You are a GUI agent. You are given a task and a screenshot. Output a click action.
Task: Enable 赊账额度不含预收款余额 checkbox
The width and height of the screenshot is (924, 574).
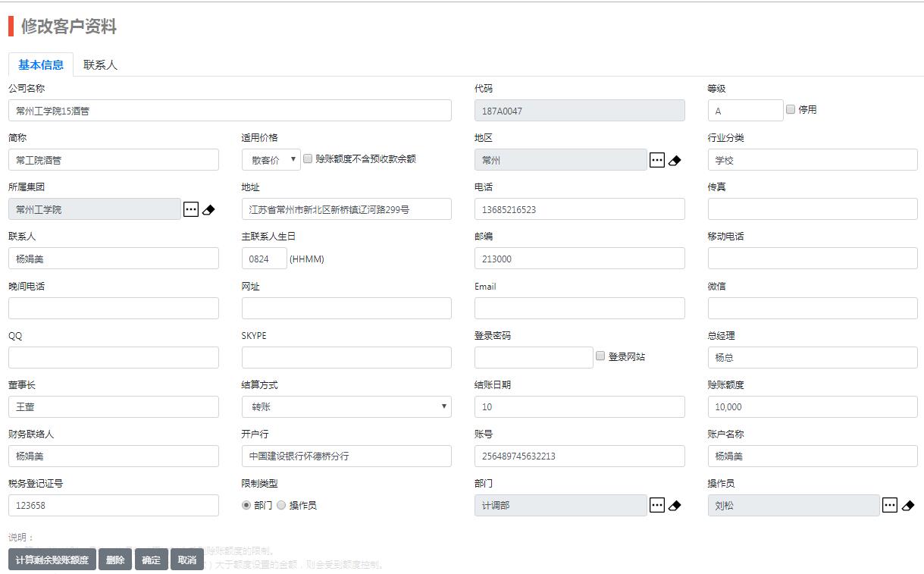coord(308,158)
